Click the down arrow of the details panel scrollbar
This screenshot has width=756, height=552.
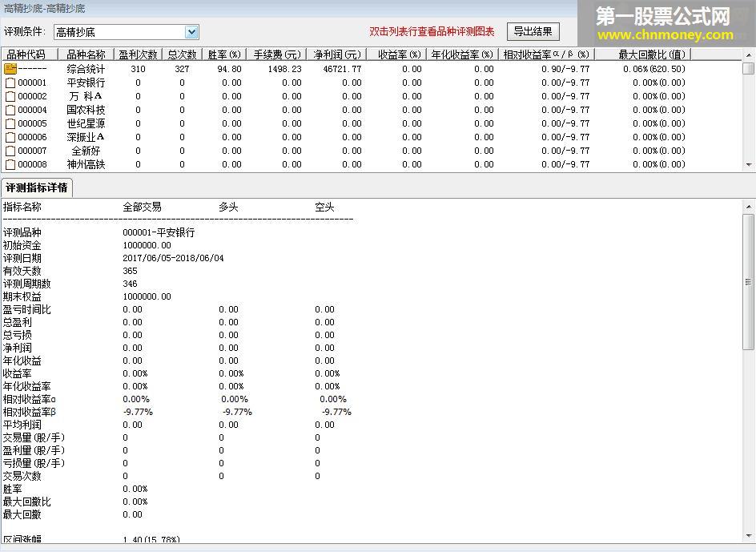pyautogui.click(x=748, y=536)
